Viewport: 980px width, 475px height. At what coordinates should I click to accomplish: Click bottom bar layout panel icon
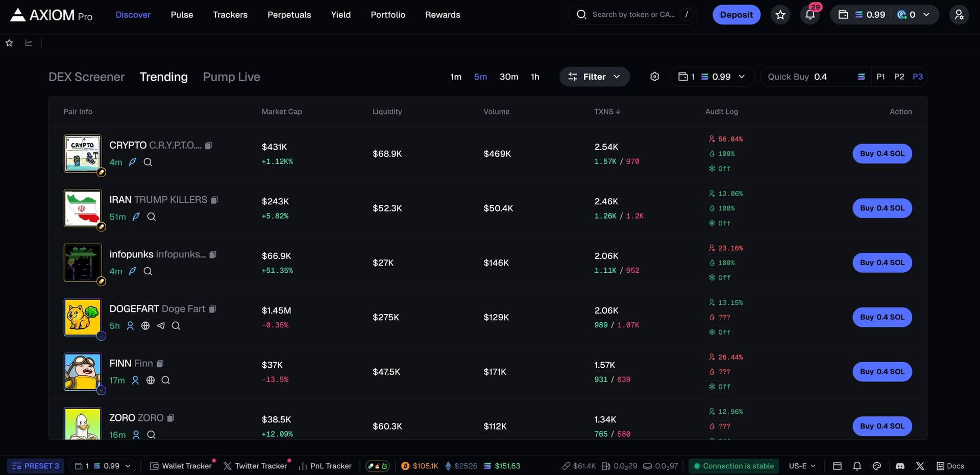837,466
